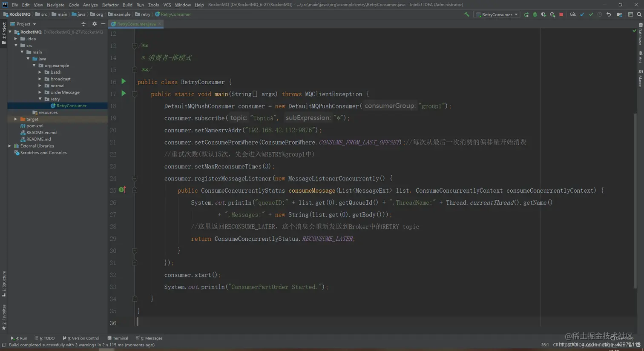The width and height of the screenshot is (644, 351).
Task: Run class via gutter arrow on line 16
Action: [124, 81]
